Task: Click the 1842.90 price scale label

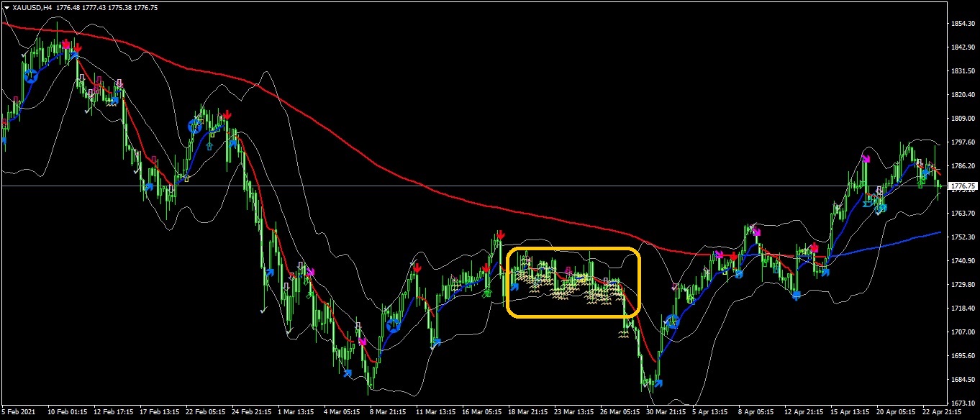Action: point(962,47)
